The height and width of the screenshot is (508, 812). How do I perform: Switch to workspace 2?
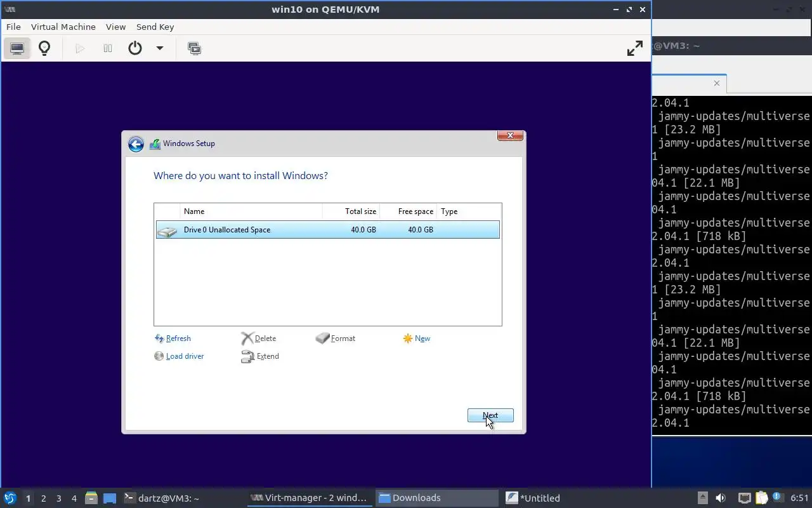point(44,498)
